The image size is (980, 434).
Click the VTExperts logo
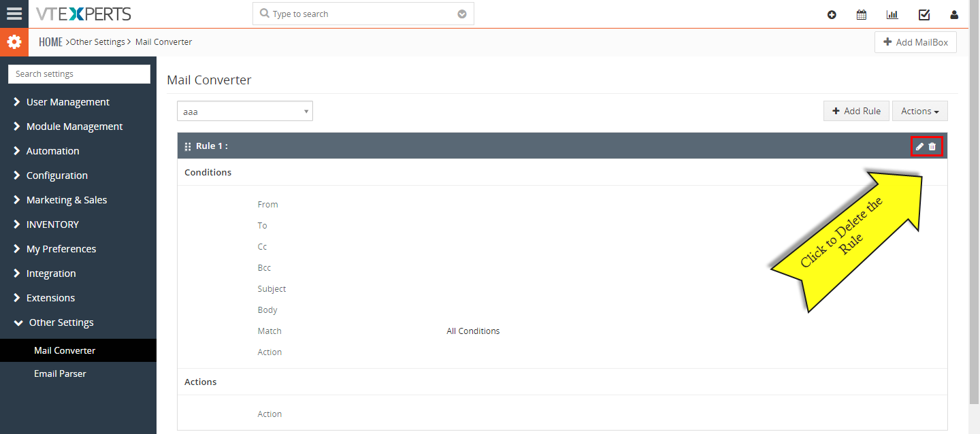84,14
